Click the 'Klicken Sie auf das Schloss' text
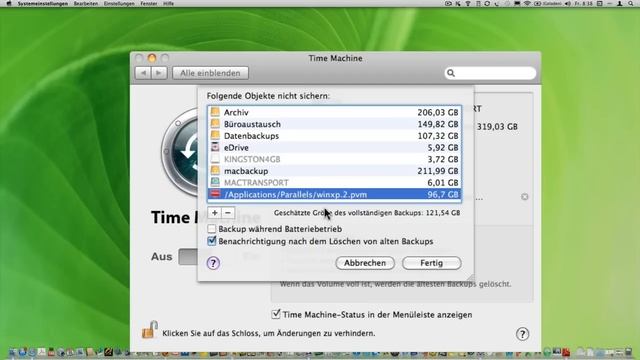Viewport: 640px width, 360px height. (x=269, y=333)
